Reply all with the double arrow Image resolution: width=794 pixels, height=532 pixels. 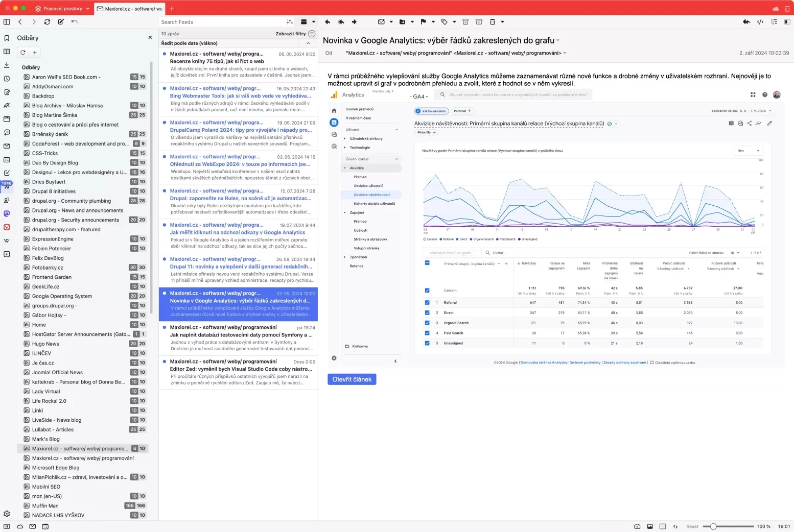[341, 22]
